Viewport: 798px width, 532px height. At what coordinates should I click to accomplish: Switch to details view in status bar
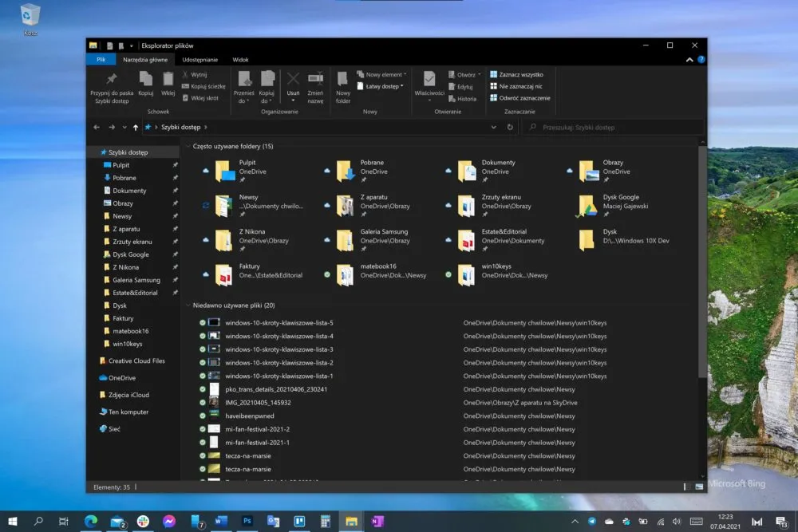tap(686, 487)
